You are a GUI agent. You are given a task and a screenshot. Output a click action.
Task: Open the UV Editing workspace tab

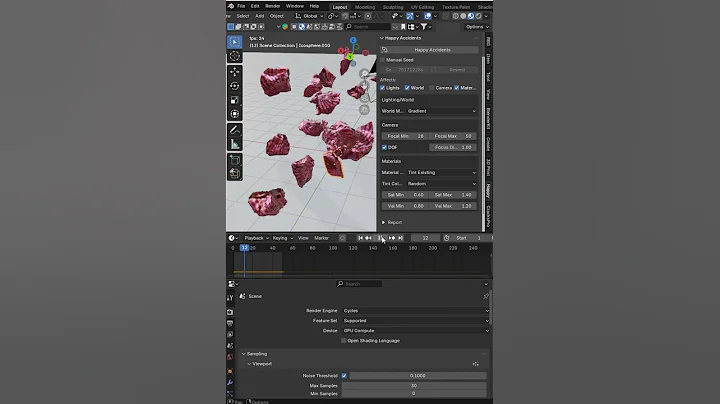422,7
